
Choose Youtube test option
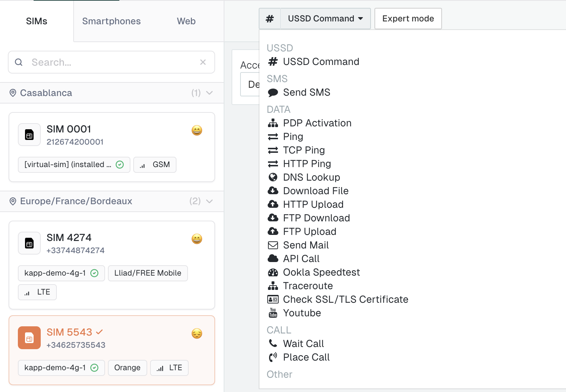point(302,313)
